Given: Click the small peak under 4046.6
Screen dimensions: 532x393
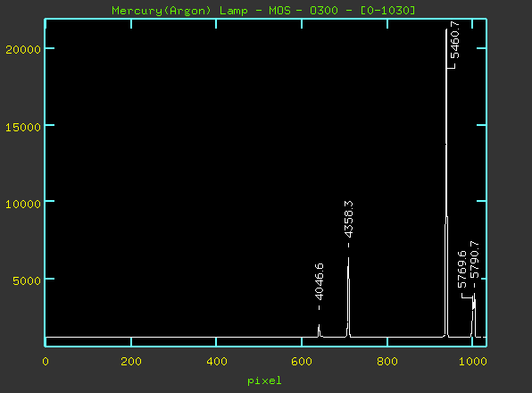Looking at the screenshot, I should click(319, 330).
